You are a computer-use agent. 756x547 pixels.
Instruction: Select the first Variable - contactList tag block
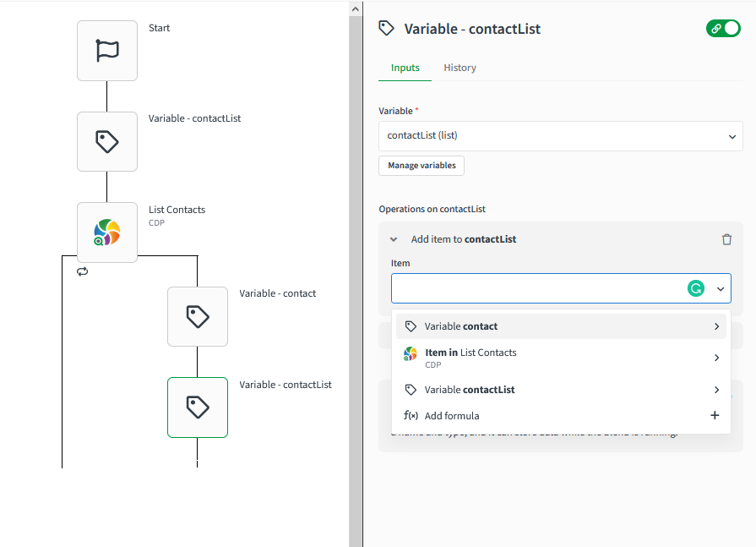pos(107,141)
